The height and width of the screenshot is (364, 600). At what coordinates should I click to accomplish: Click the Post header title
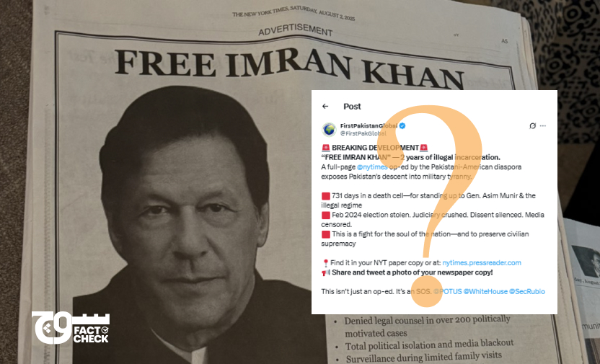(352, 106)
